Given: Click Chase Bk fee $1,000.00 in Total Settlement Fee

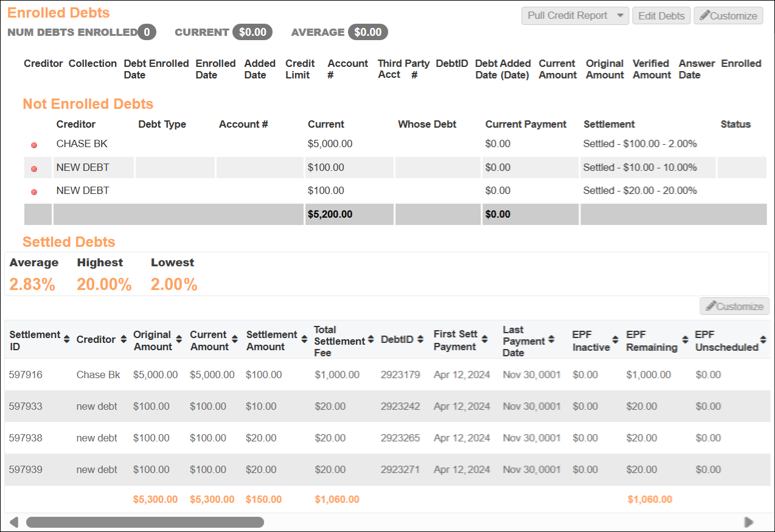Looking at the screenshot, I should 337,375.
